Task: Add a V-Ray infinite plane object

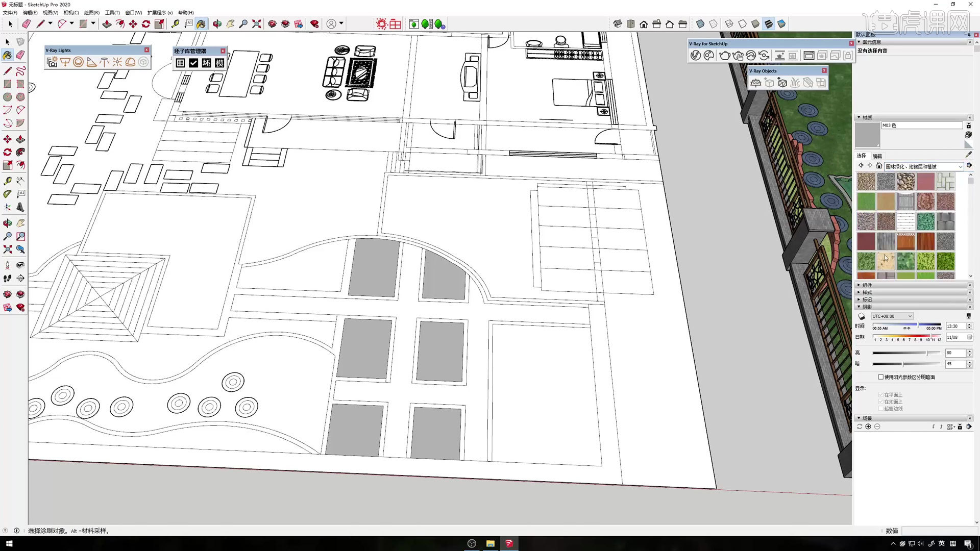Action: [756, 83]
